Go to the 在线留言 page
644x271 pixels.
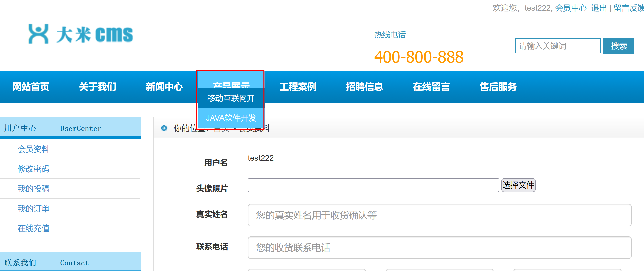pos(431,86)
